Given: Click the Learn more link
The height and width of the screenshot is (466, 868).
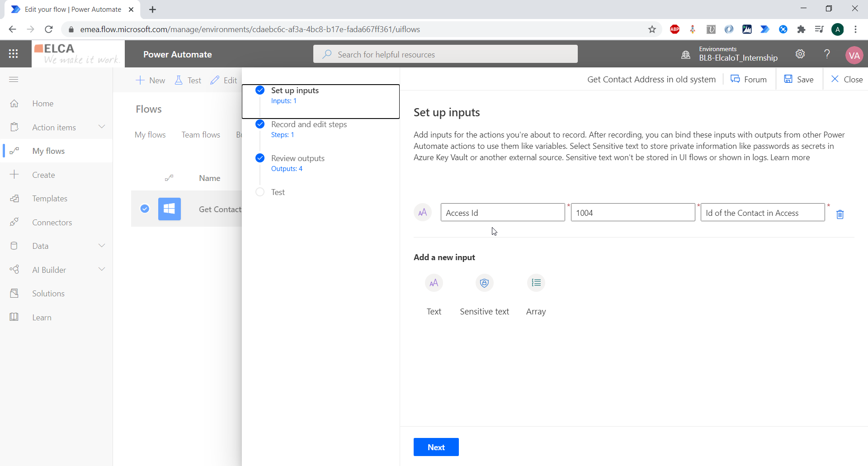Looking at the screenshot, I should (790, 157).
